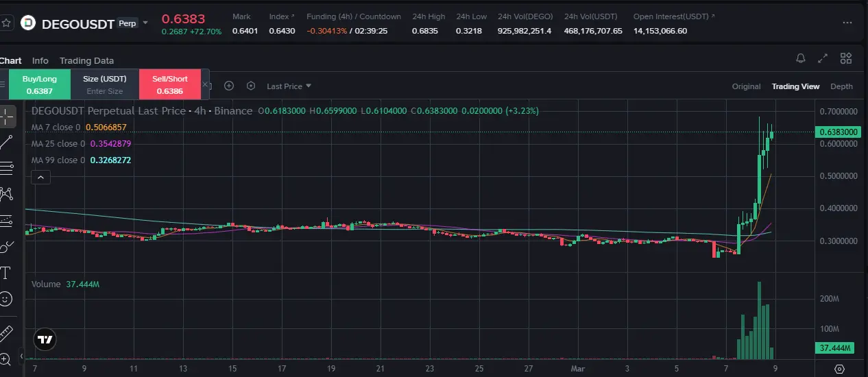The image size is (868, 377).
Task: Click the Buy/Long 0.6387 button
Action: click(39, 84)
